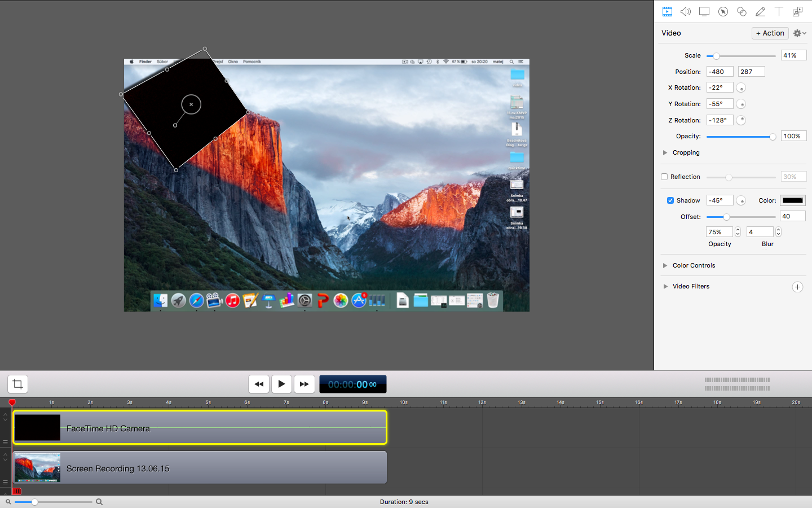The image size is (812, 508).
Task: Select the FaceTime HD Camera clip
Action: tap(200, 428)
